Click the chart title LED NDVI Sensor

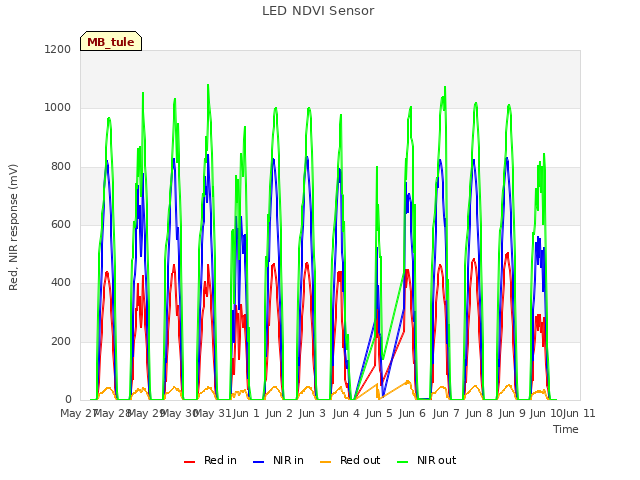(318, 11)
